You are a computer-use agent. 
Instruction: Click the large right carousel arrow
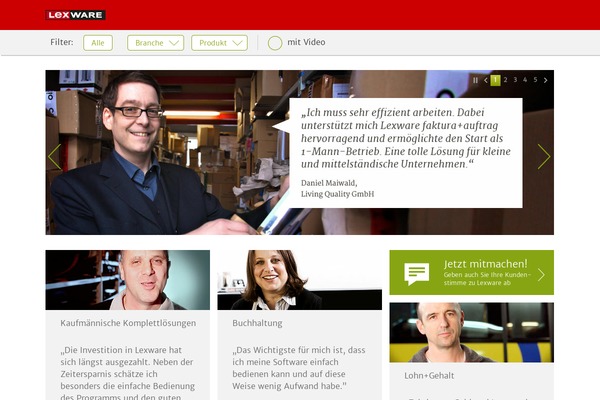544,157
